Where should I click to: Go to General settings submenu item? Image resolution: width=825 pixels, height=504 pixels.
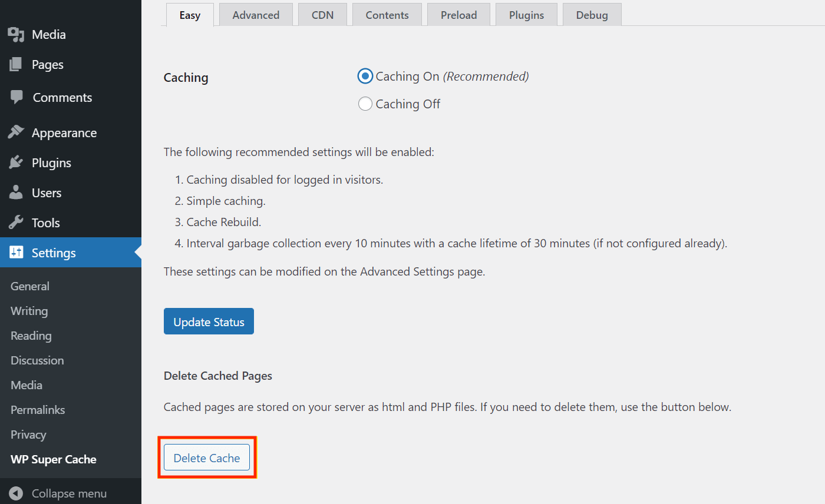pyautogui.click(x=30, y=286)
